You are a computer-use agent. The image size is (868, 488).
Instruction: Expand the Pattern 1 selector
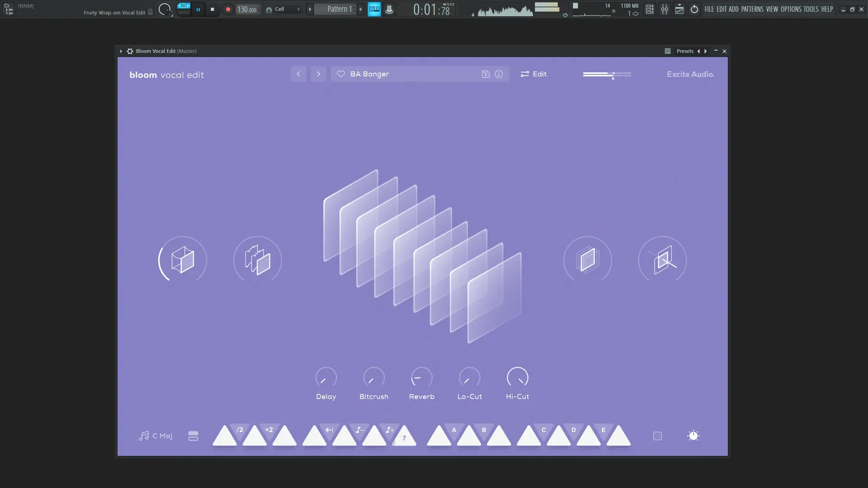click(x=339, y=9)
